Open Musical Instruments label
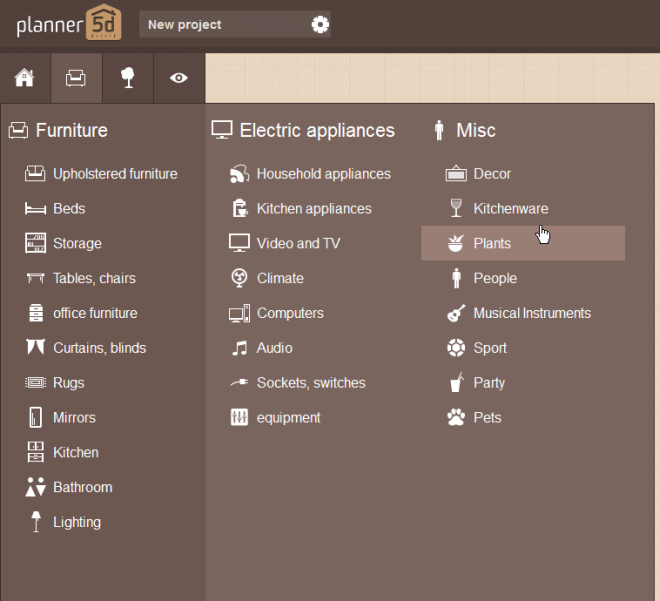 click(532, 313)
